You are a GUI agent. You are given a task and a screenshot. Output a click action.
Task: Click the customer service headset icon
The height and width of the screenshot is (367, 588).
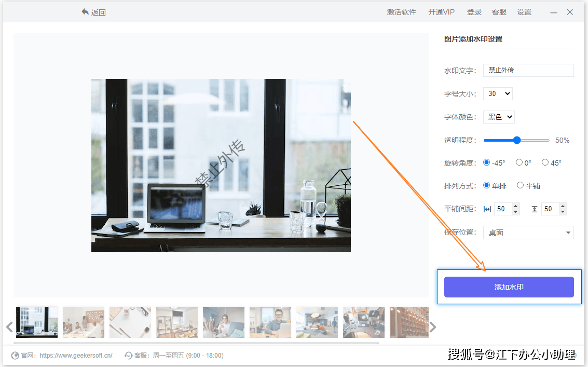pyautogui.click(x=129, y=356)
